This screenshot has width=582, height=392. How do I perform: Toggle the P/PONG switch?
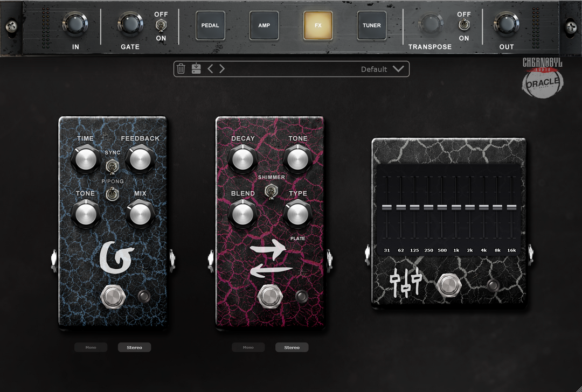click(x=112, y=194)
